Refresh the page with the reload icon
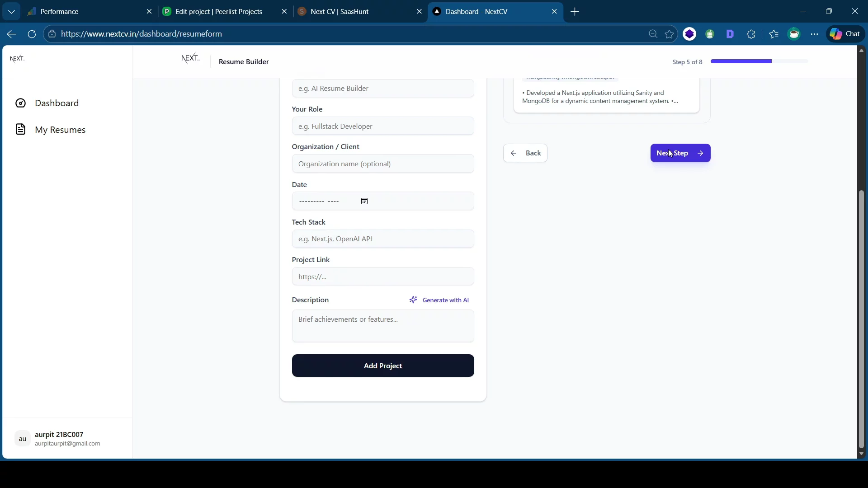Viewport: 868px width, 488px height. tap(32, 34)
